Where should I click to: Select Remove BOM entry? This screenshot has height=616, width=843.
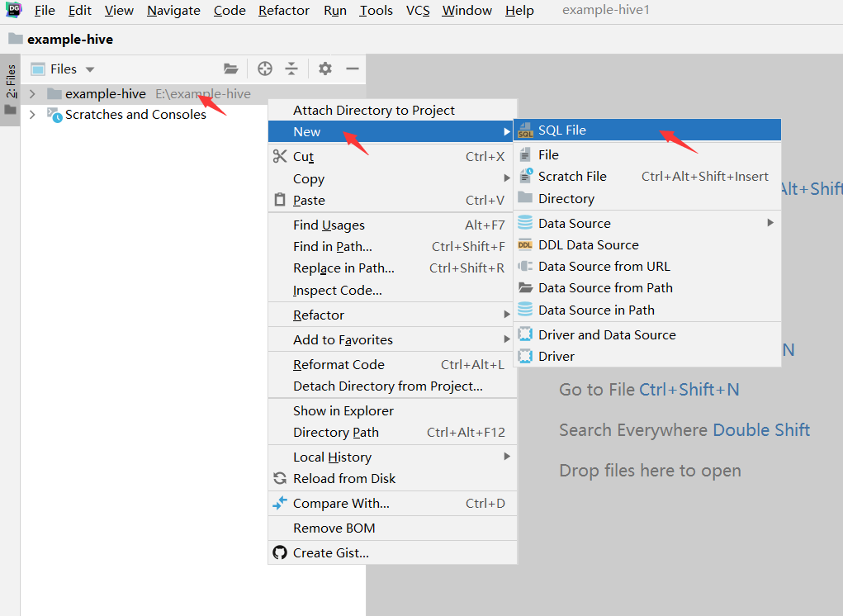pyautogui.click(x=392, y=528)
